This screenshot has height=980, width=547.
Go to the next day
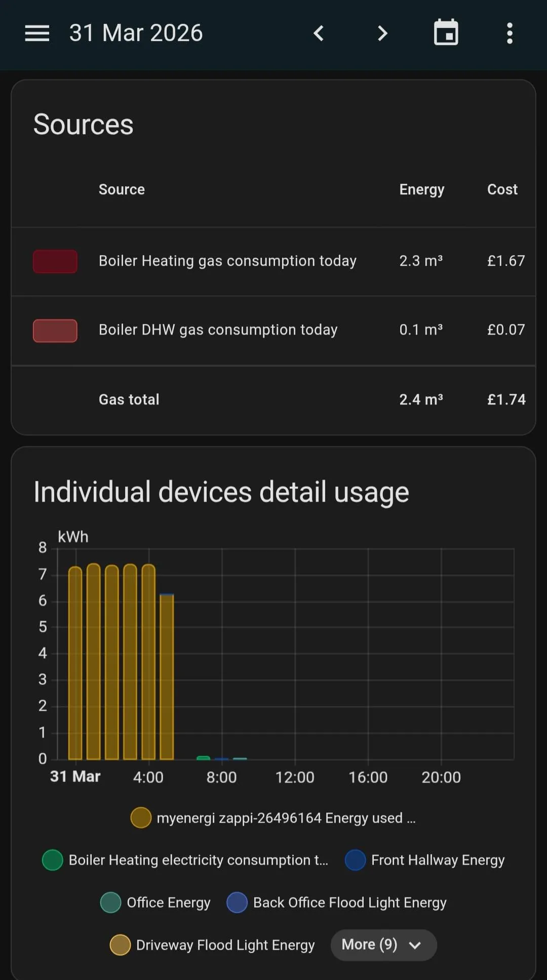382,33
